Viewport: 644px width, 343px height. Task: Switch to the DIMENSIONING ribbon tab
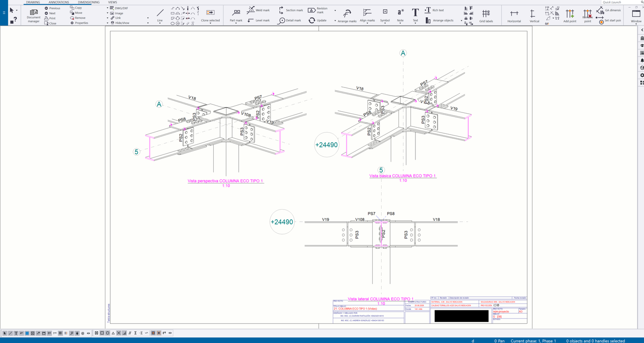89,2
